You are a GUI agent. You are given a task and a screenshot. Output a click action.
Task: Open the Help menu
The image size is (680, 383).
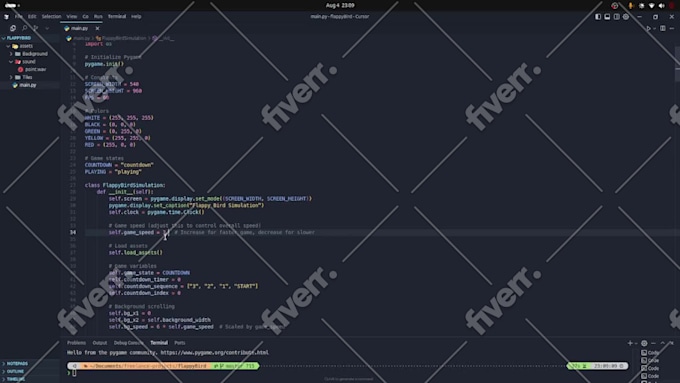pos(136,16)
